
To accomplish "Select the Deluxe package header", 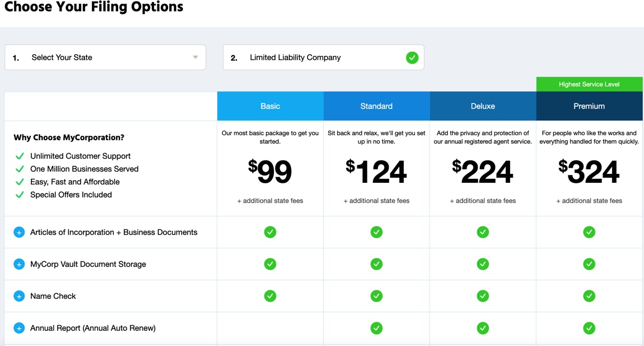I will pyautogui.click(x=483, y=106).
